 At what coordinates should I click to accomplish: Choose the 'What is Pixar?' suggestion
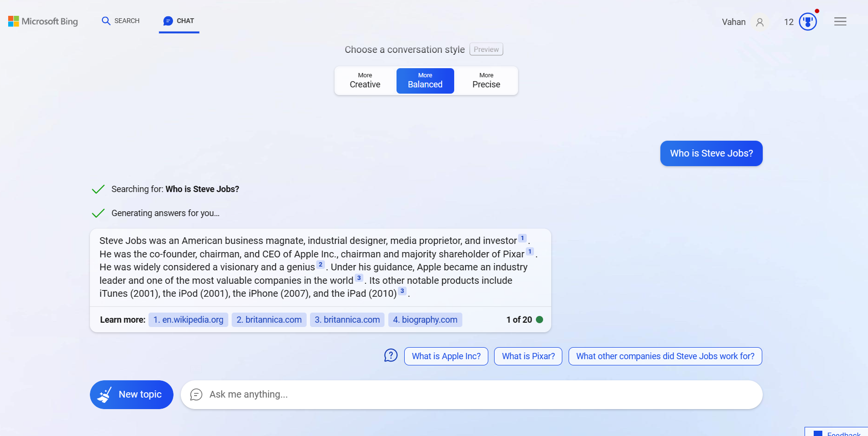528,356
